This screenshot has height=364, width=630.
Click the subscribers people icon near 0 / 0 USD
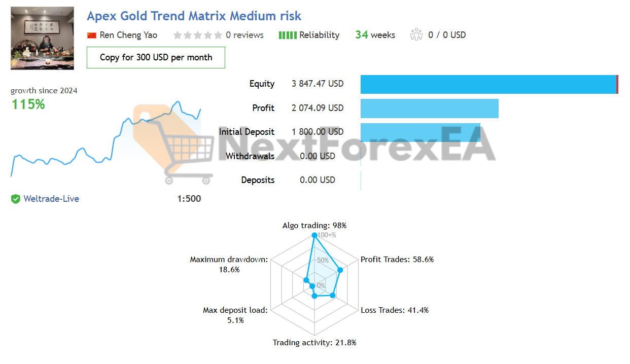(x=416, y=34)
